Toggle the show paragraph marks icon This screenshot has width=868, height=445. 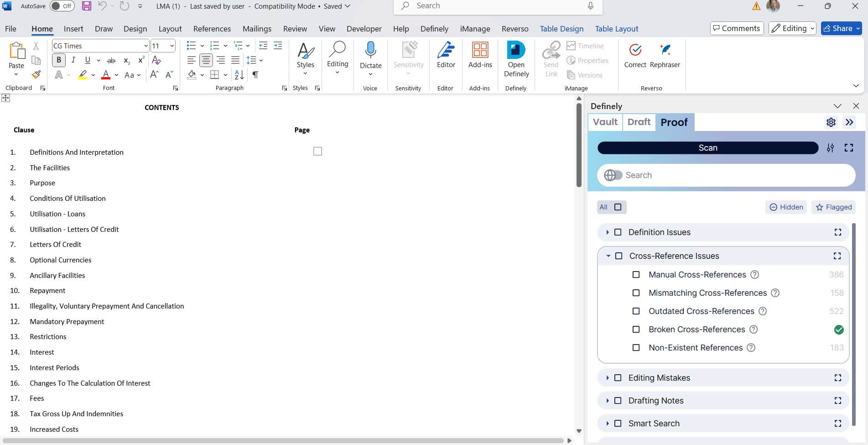pos(255,75)
